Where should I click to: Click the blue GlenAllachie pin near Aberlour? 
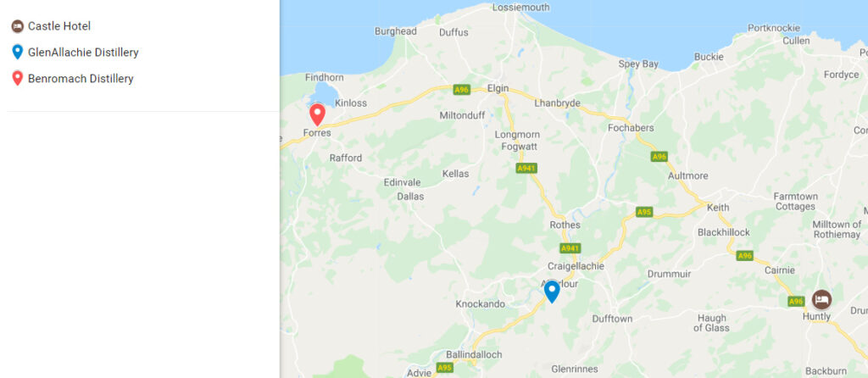552,291
